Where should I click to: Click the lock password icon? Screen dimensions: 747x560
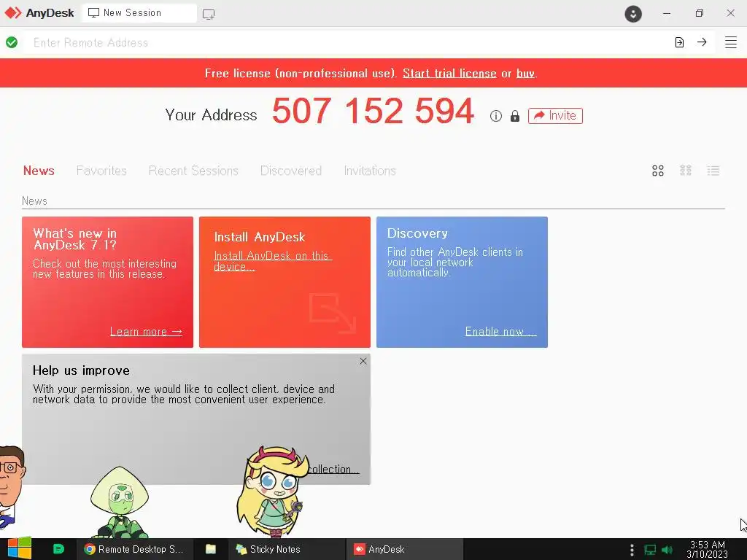(x=515, y=116)
